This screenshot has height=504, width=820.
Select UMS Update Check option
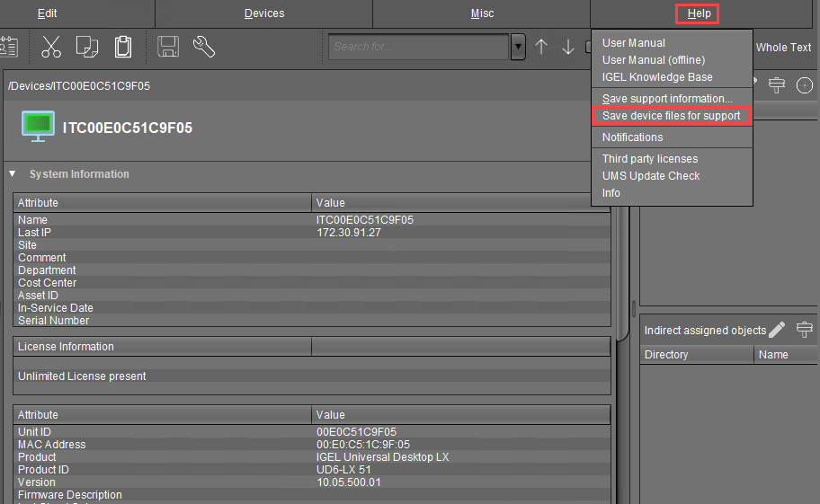[651, 176]
